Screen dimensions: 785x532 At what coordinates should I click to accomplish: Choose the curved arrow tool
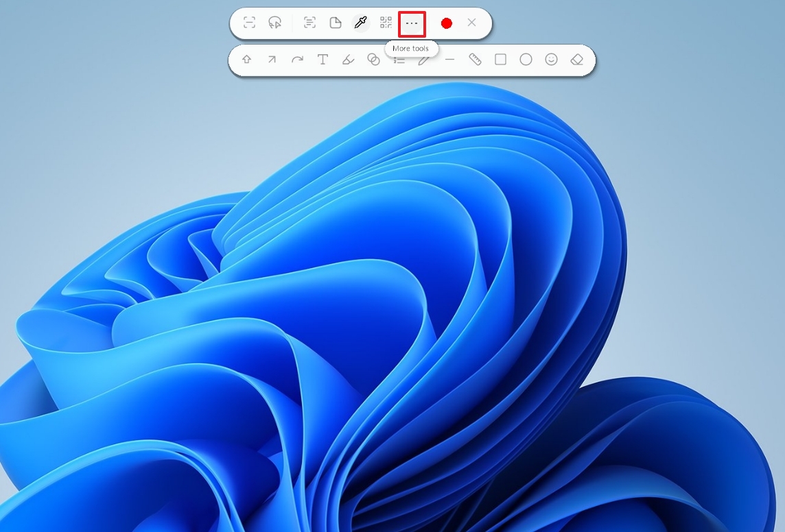pyautogui.click(x=297, y=60)
